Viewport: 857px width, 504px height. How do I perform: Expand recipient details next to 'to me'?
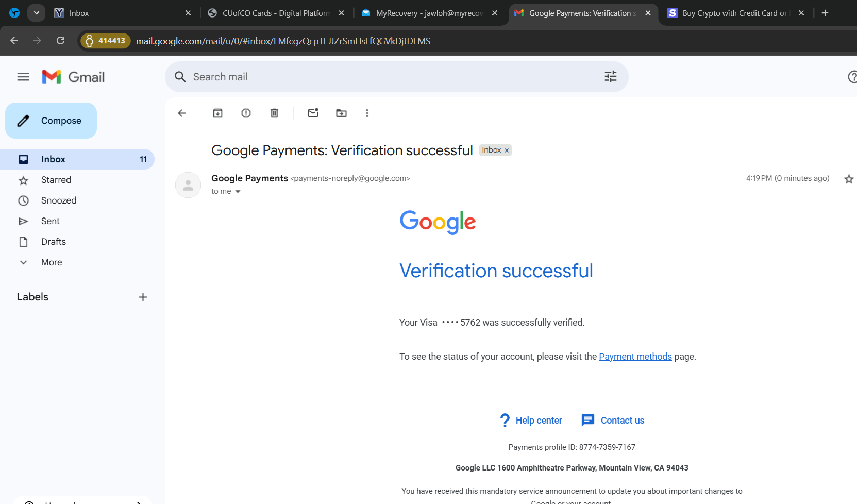(x=238, y=192)
